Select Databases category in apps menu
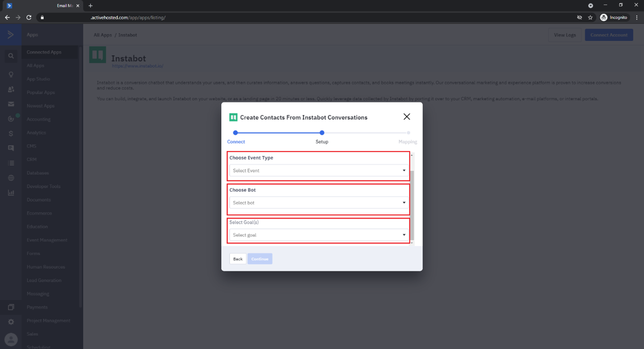The image size is (644, 349). point(38,173)
